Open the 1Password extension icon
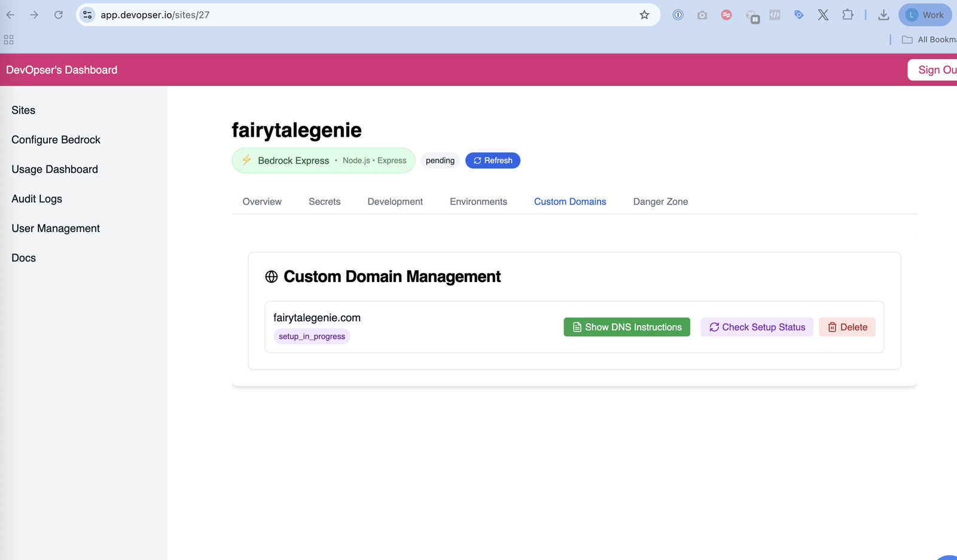 678,15
